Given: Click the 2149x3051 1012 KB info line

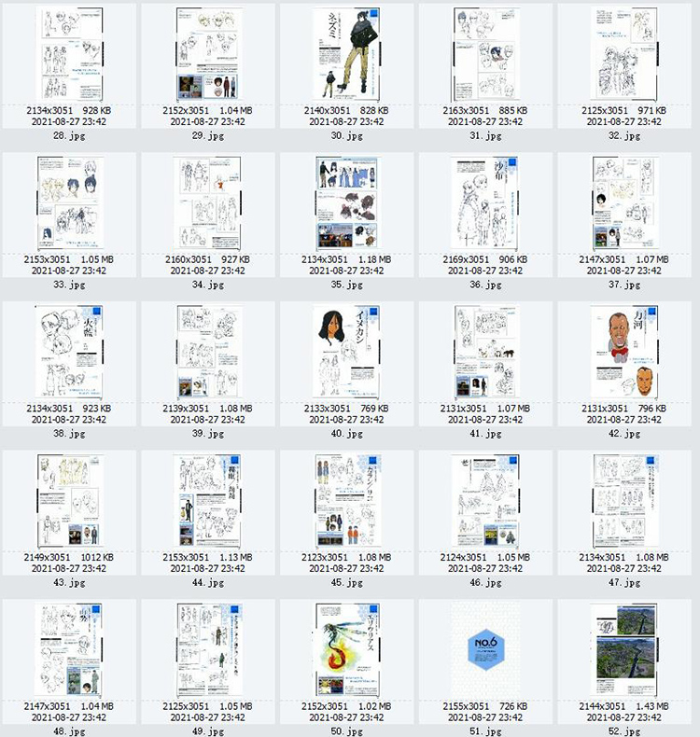Looking at the screenshot, I should [69, 558].
